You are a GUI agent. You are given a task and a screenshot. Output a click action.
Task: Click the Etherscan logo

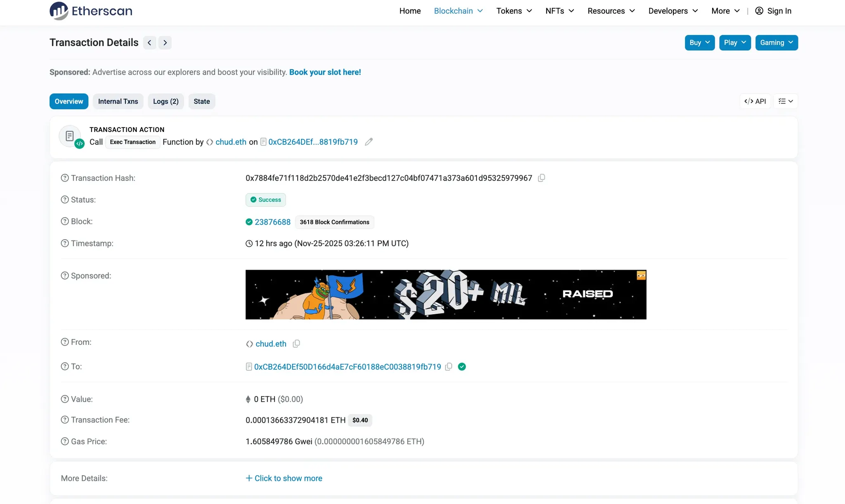pos(91,11)
